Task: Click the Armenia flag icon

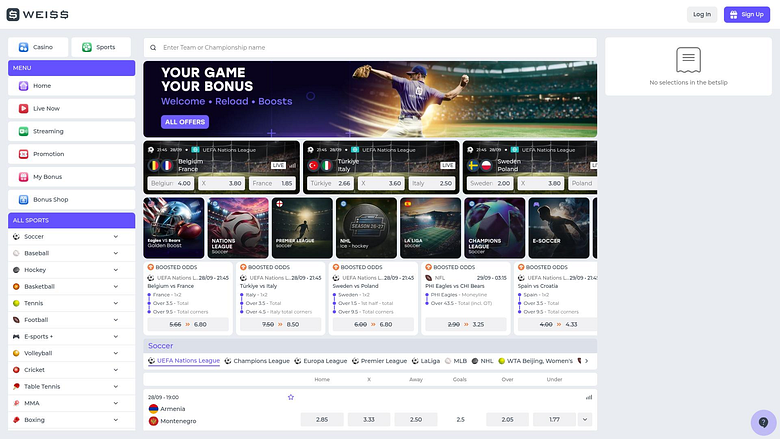Action: point(153,409)
